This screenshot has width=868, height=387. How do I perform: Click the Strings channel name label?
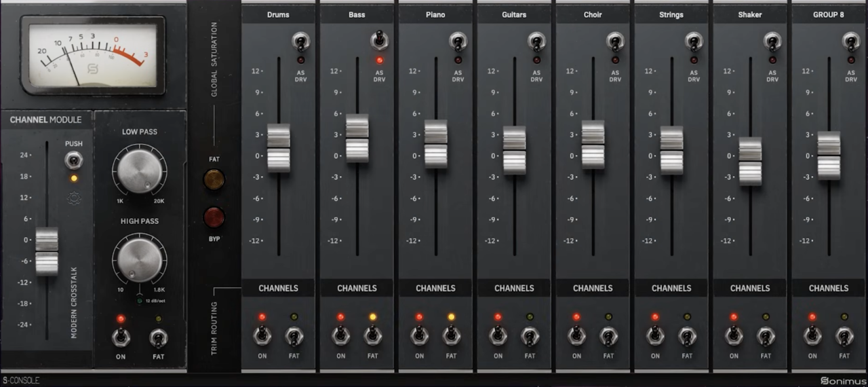pos(671,14)
